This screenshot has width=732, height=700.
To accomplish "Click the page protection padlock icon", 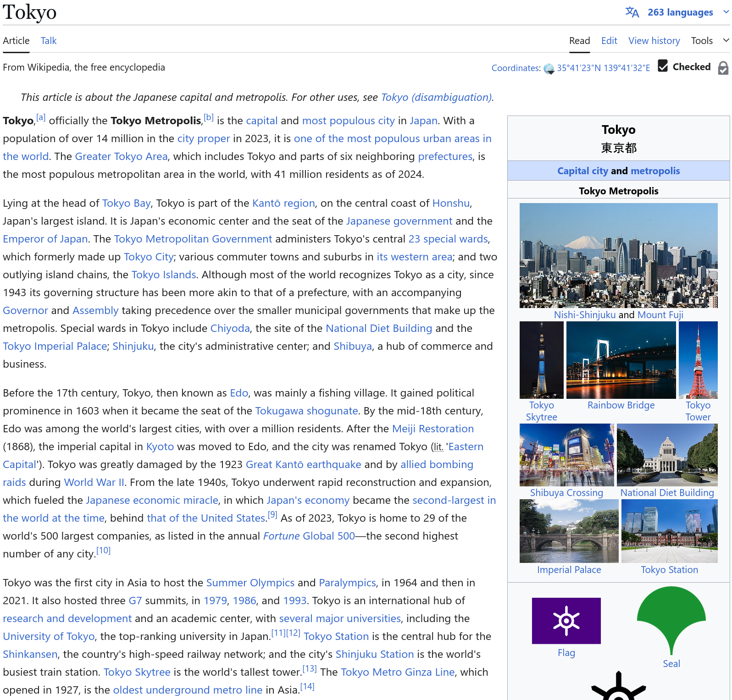I will (723, 68).
